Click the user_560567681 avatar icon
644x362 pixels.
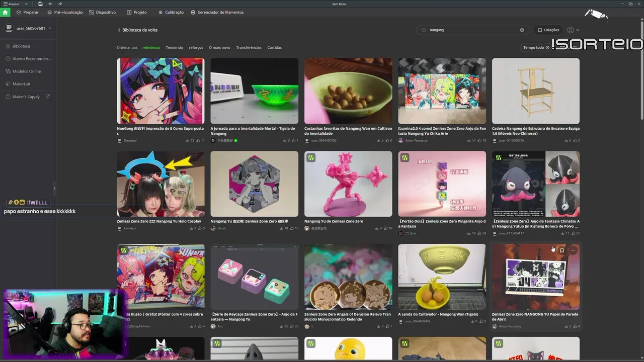coord(9,28)
